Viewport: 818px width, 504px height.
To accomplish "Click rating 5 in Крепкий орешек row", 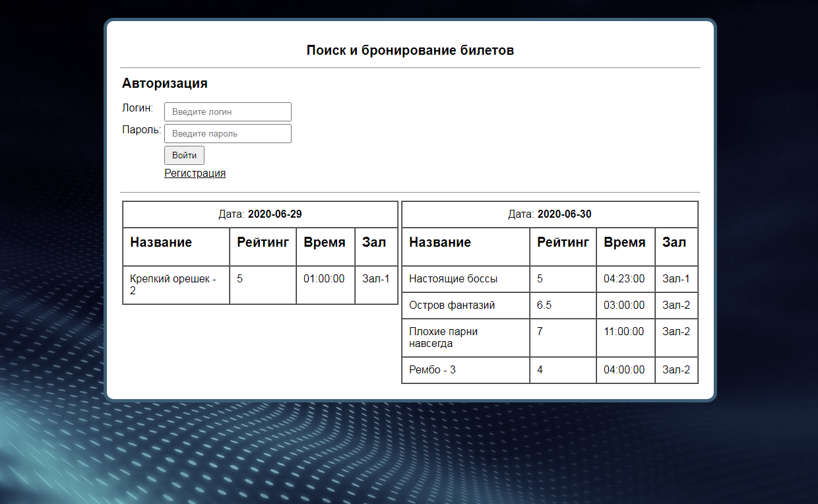I will [x=263, y=285].
